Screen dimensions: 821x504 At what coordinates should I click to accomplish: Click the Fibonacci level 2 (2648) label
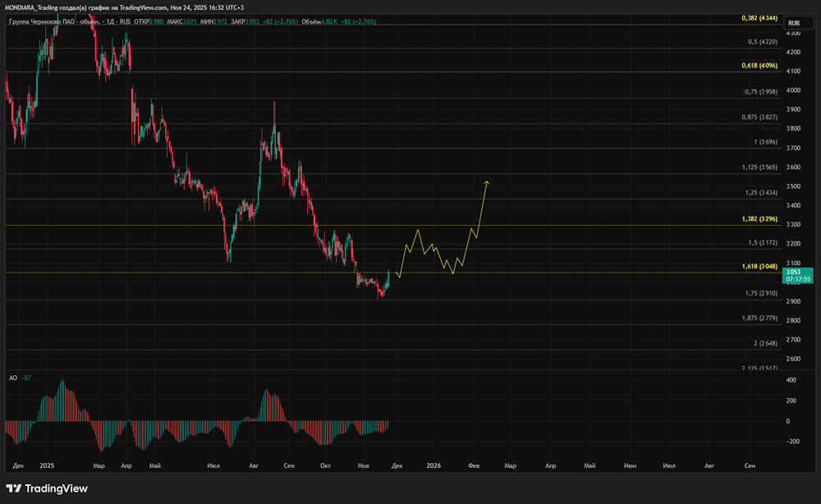765,343
